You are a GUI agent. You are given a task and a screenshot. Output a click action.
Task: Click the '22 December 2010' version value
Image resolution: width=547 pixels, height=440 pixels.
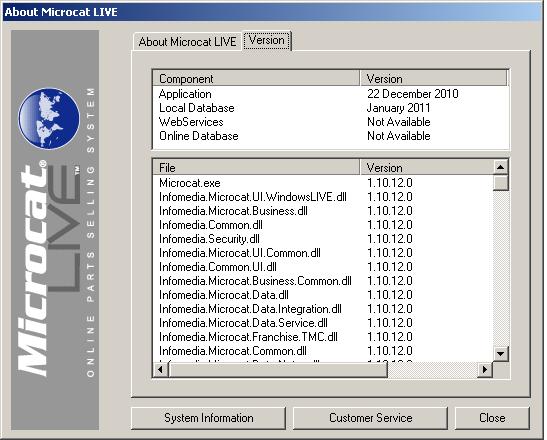413,94
